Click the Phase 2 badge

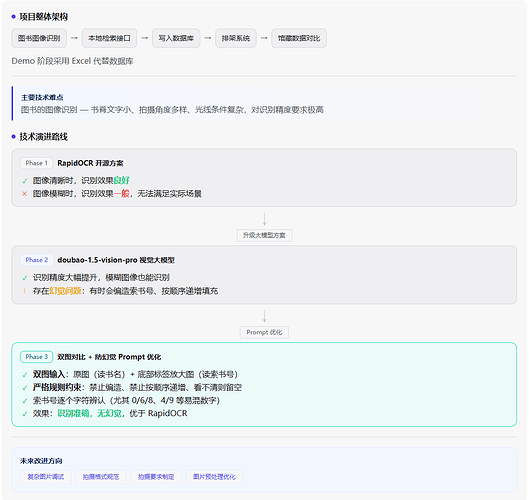[x=36, y=260]
